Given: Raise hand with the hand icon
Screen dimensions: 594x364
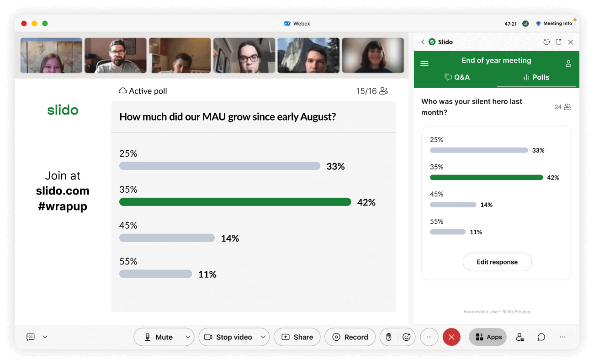Looking at the screenshot, I should (x=389, y=337).
